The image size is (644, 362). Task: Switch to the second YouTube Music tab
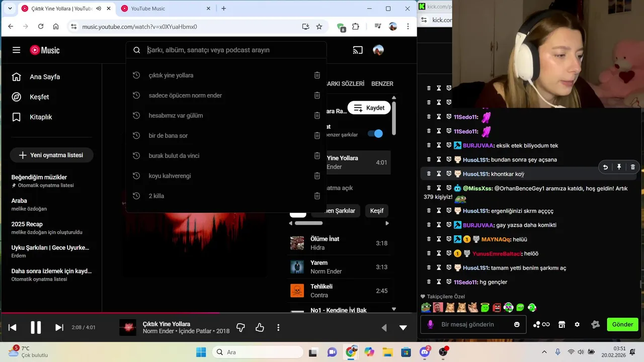[166, 9]
